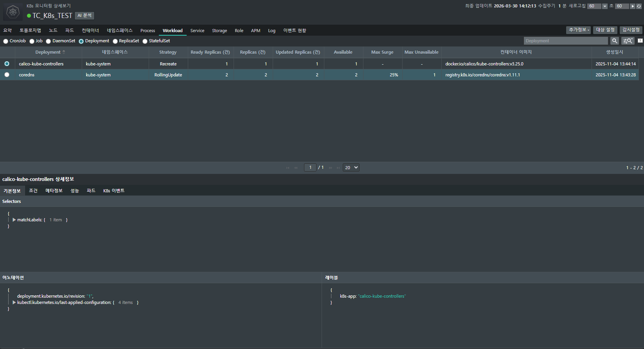Click the 감시설정 button
This screenshot has height=349, width=644.
tap(631, 30)
